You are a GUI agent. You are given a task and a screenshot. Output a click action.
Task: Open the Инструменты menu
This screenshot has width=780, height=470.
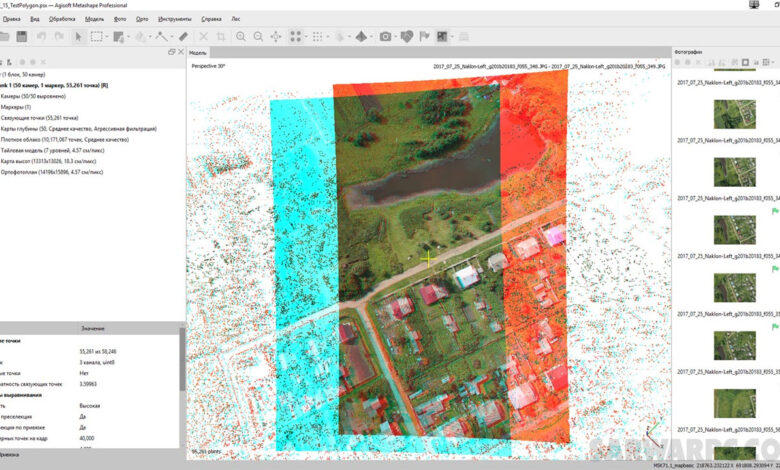(x=175, y=19)
